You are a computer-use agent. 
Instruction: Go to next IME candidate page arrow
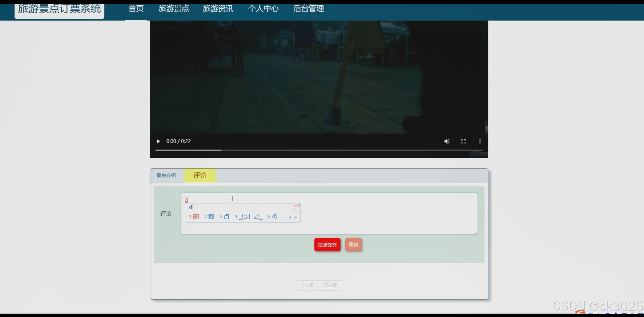290,217
